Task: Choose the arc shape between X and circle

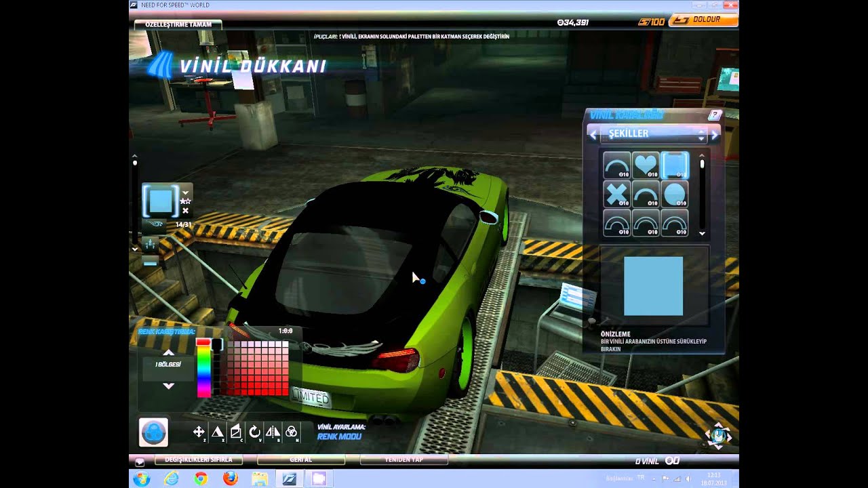Action: coord(646,194)
